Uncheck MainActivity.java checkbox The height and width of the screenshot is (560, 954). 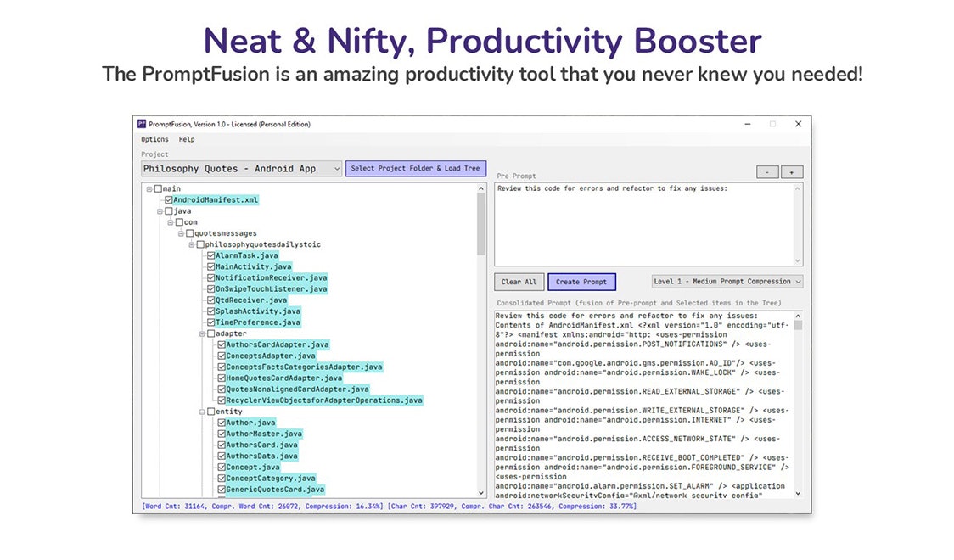point(211,267)
